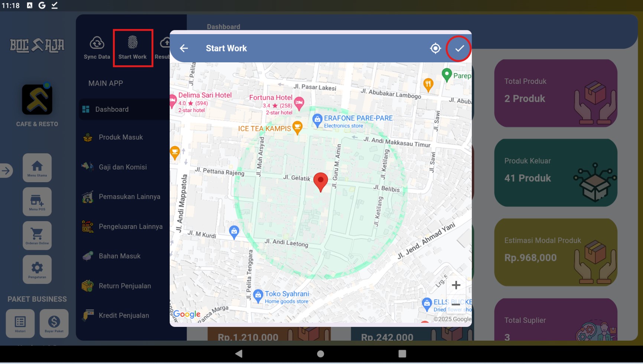The width and height of the screenshot is (643, 364).
Task: Go back using the Start Work arrow
Action: 184,48
